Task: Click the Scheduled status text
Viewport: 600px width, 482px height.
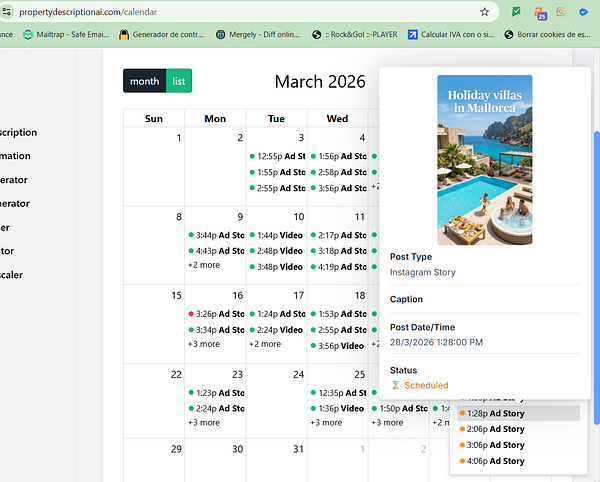Action: pos(426,385)
